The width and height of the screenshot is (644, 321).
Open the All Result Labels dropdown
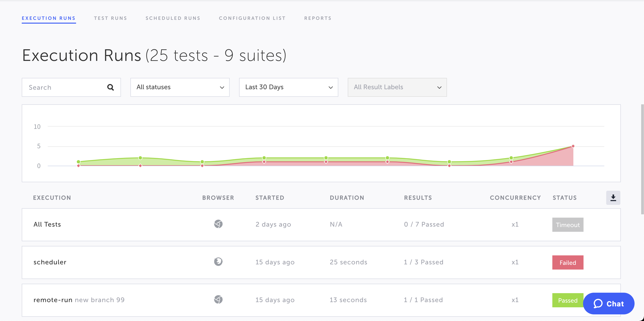397,87
